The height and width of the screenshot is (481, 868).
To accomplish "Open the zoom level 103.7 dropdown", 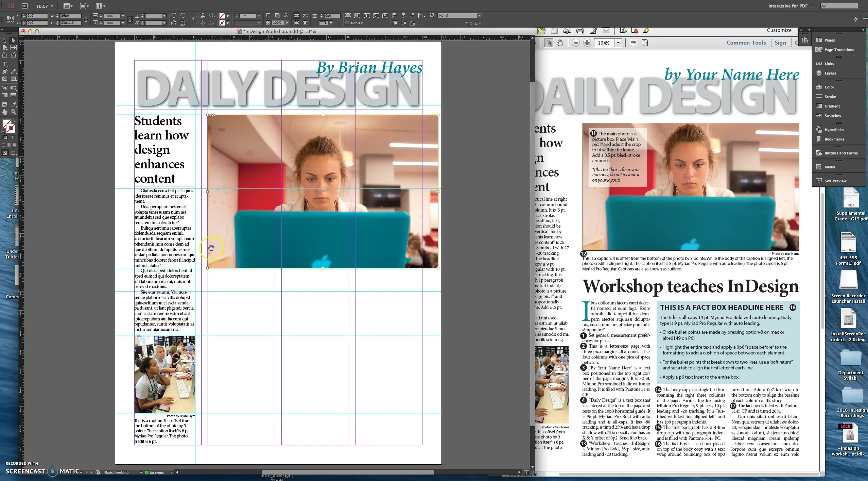I will [x=52, y=6].
